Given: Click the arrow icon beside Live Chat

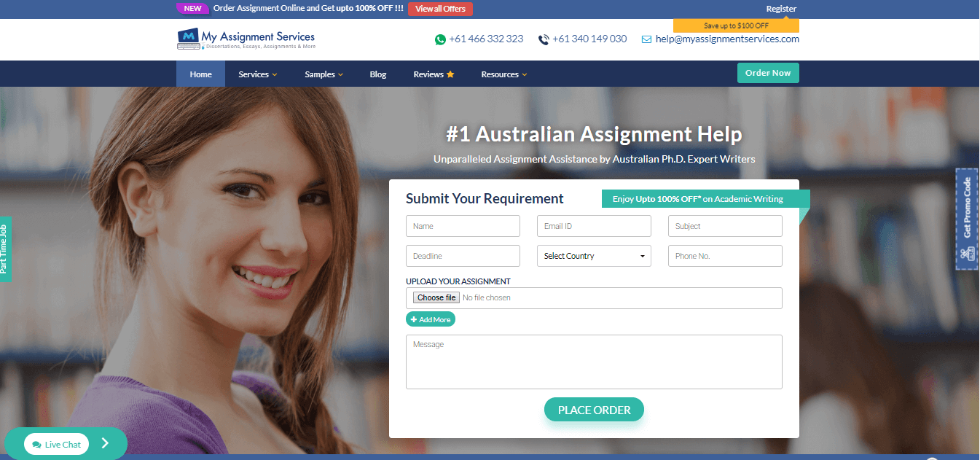Looking at the screenshot, I should 105,443.
